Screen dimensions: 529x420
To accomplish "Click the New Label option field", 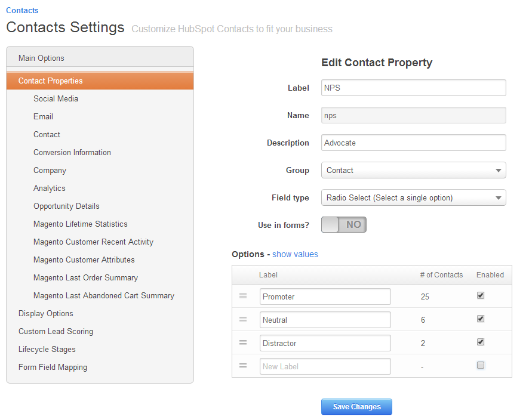I will (x=325, y=366).
